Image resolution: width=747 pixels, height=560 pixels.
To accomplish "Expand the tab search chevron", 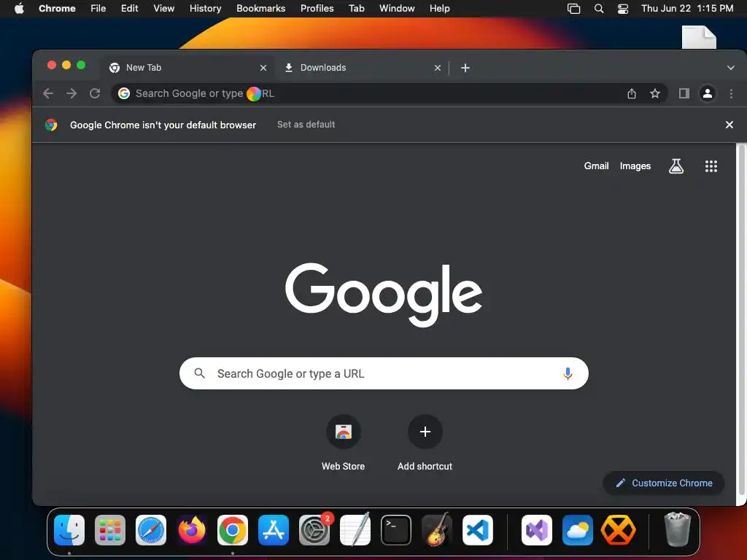I will 730,68.
